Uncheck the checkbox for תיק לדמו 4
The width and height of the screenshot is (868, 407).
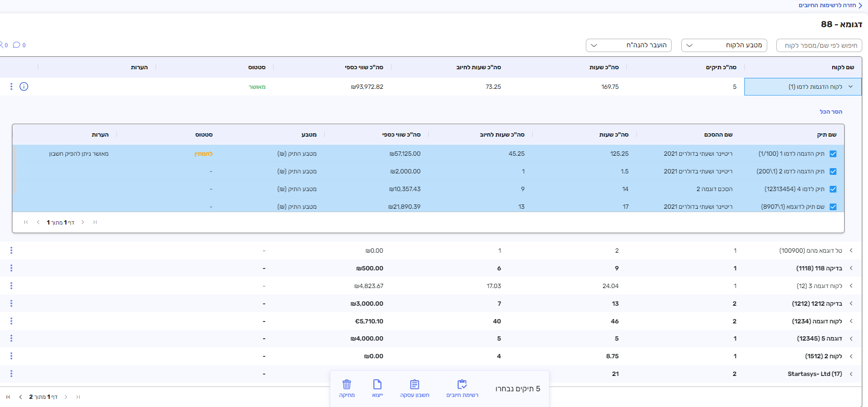833,189
